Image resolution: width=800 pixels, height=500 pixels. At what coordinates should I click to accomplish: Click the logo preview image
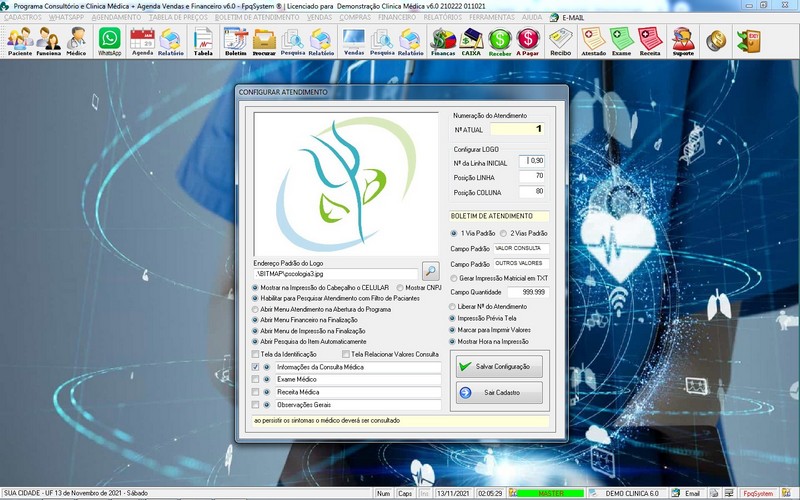click(346, 184)
